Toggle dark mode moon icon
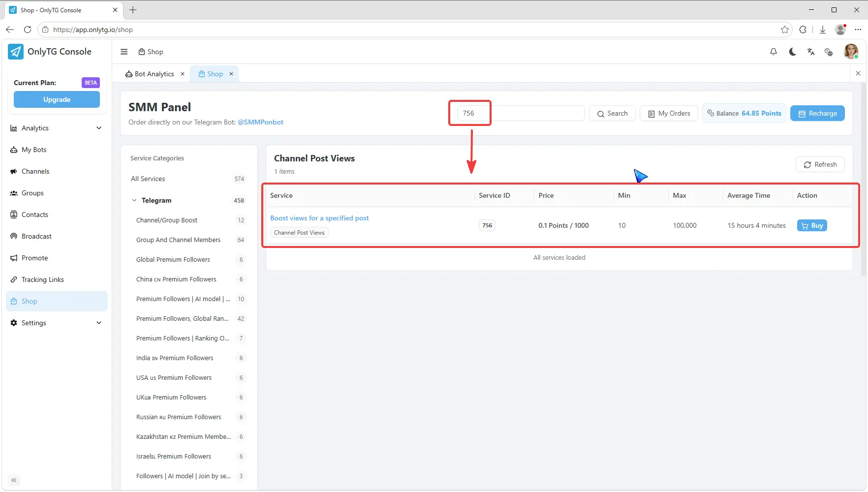Viewport: 868px width, 492px height. (x=792, y=52)
